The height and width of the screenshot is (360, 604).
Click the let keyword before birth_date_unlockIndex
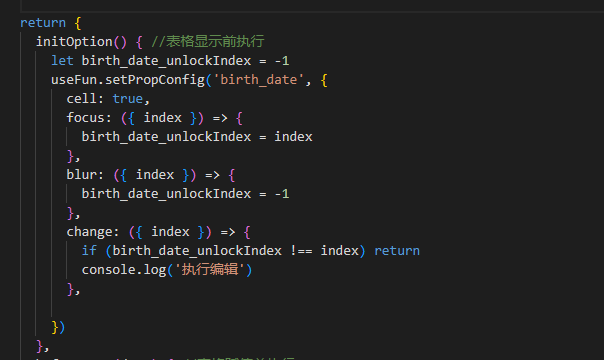pos(62,60)
